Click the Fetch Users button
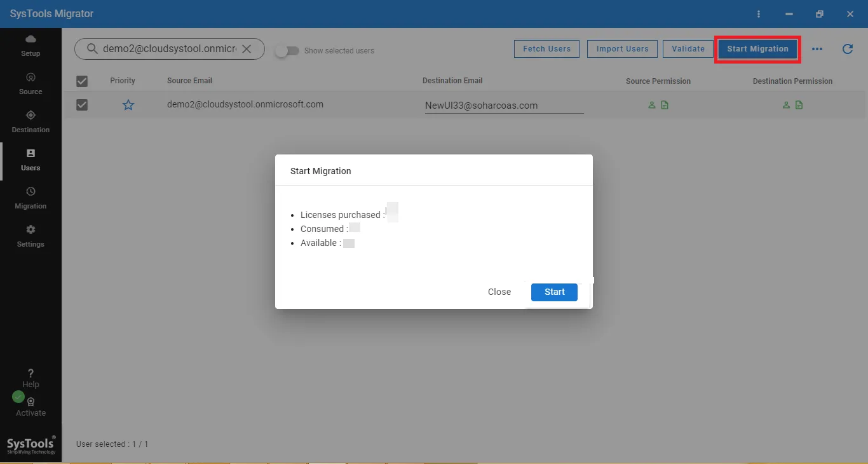Image resolution: width=868 pixels, height=464 pixels. tap(546, 49)
